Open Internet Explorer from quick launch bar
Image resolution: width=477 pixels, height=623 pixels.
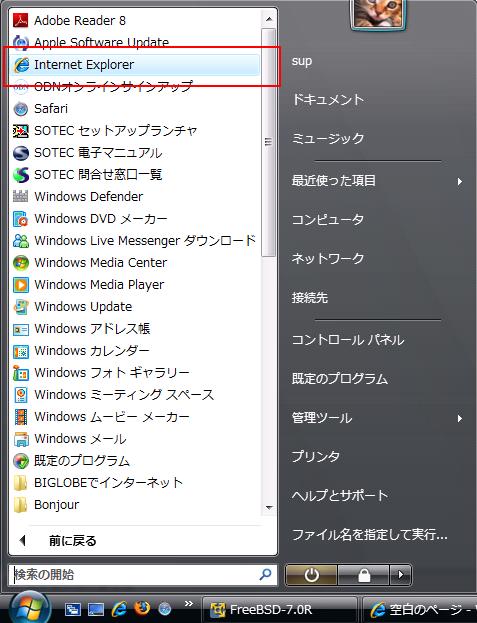tap(119, 608)
